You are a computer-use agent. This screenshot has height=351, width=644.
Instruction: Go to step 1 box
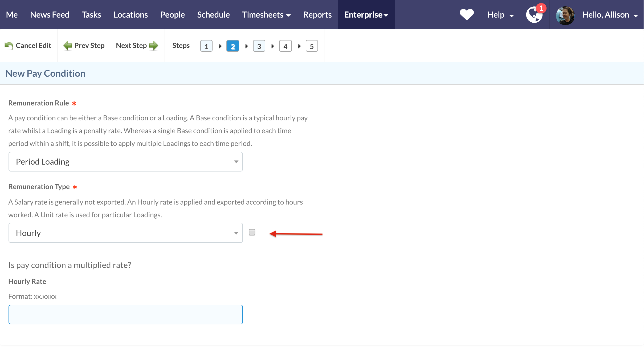coord(206,46)
